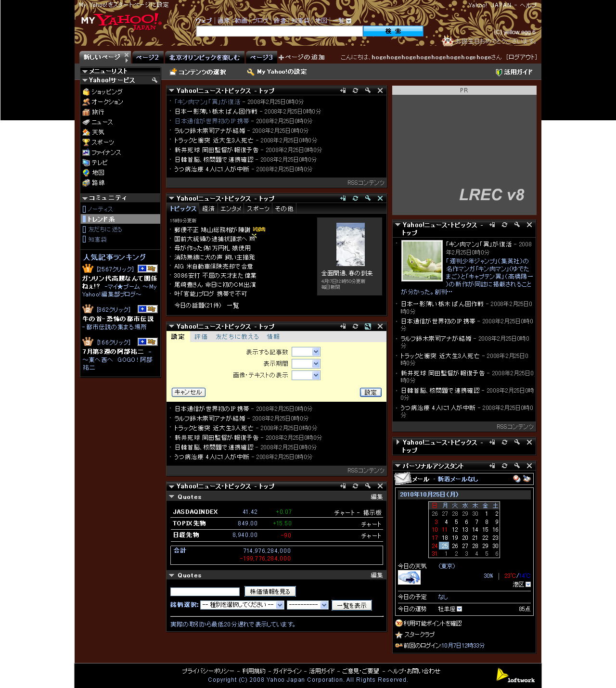This screenshot has width=616, height=688.
Task: Click the snowy mountain news thumbnail
Action: pyautogui.click(x=350, y=244)
